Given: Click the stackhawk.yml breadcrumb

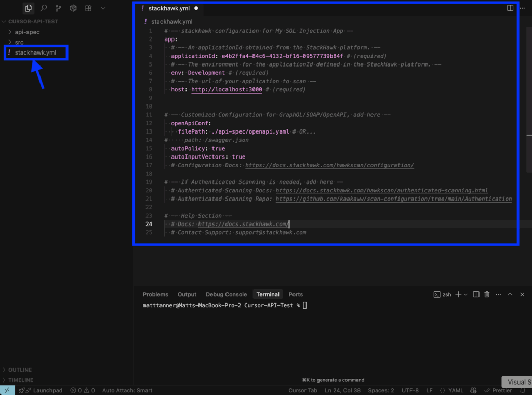Looking at the screenshot, I should click(x=171, y=22).
